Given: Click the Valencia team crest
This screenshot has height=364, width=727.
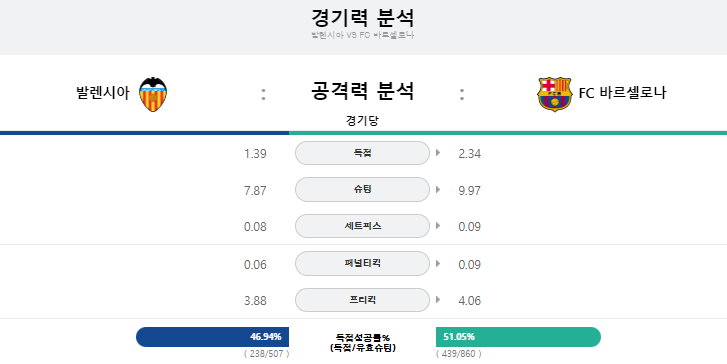Looking at the screenshot, I should pos(153,94).
